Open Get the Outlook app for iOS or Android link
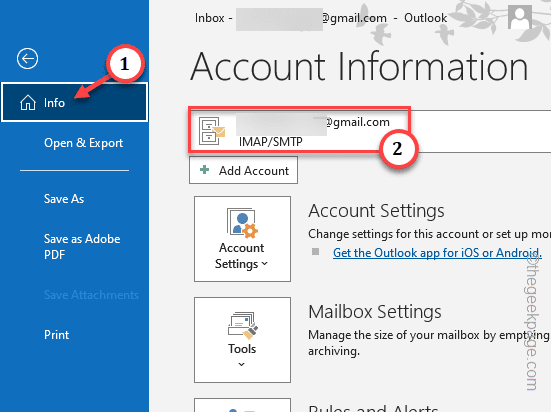Screen dimensions: 551x412 pos(437,253)
